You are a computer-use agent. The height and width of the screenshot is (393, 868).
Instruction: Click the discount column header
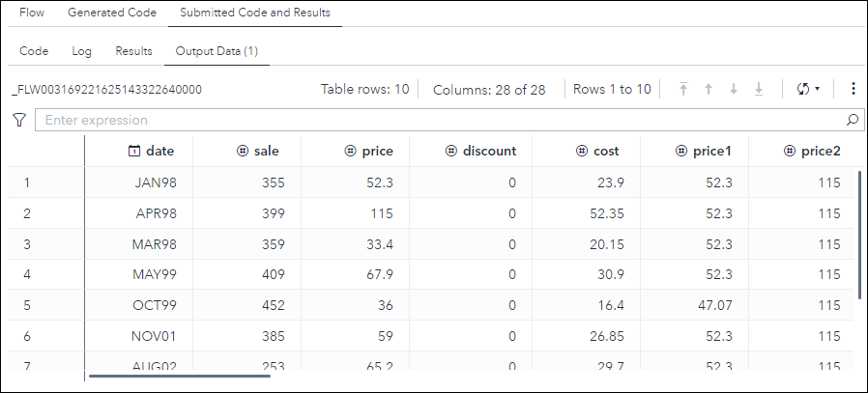(481, 151)
